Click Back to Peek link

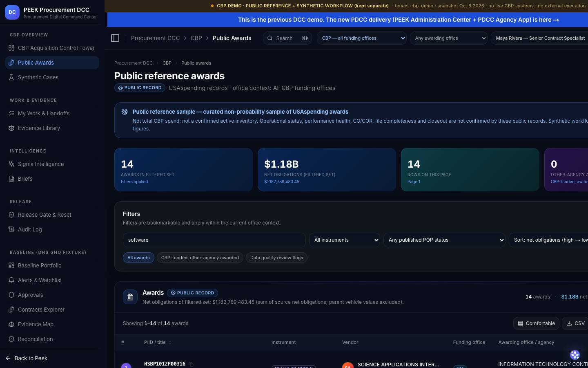click(x=27, y=358)
